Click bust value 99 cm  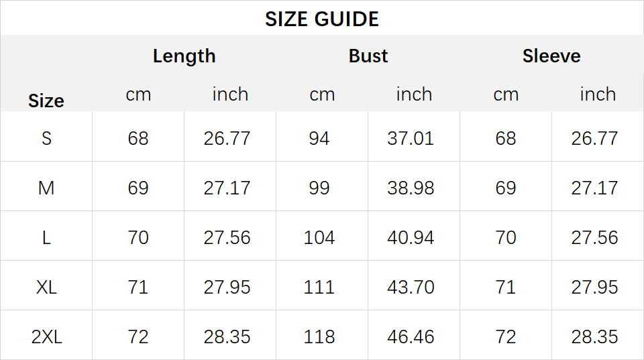(x=319, y=188)
